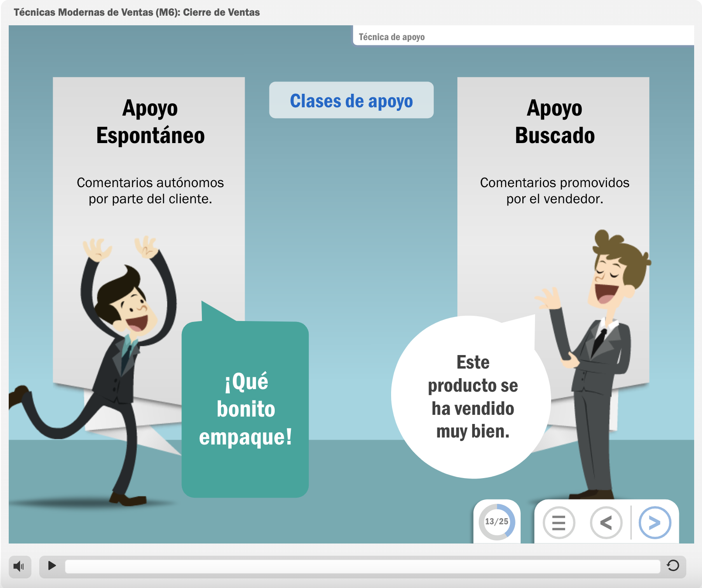Click the 'Este producto se ha vendido' bubble
Screen dimensions: 702x588
click(x=473, y=397)
